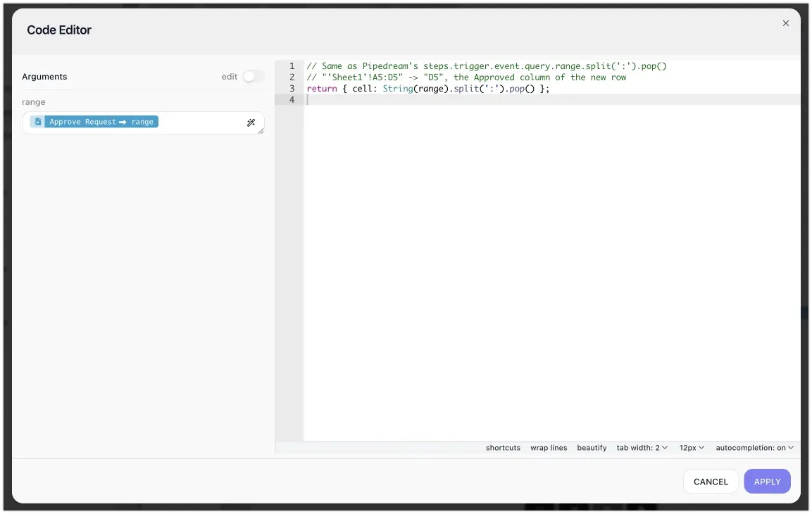Beautify the code

pyautogui.click(x=592, y=448)
